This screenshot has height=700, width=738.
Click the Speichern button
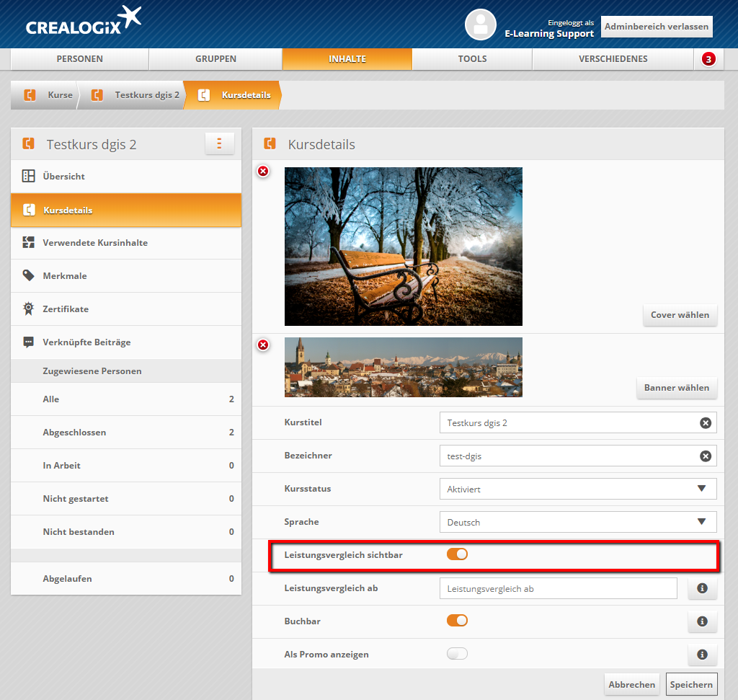[x=691, y=685]
